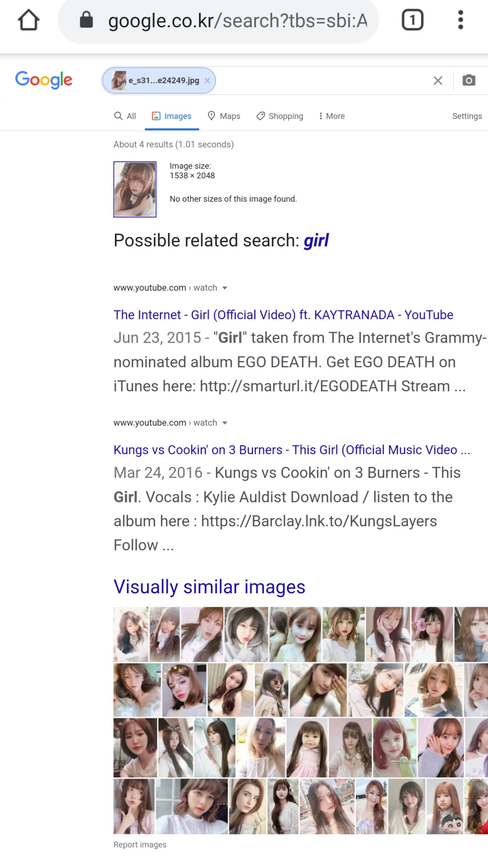Clear the search box with the X icon

click(438, 81)
